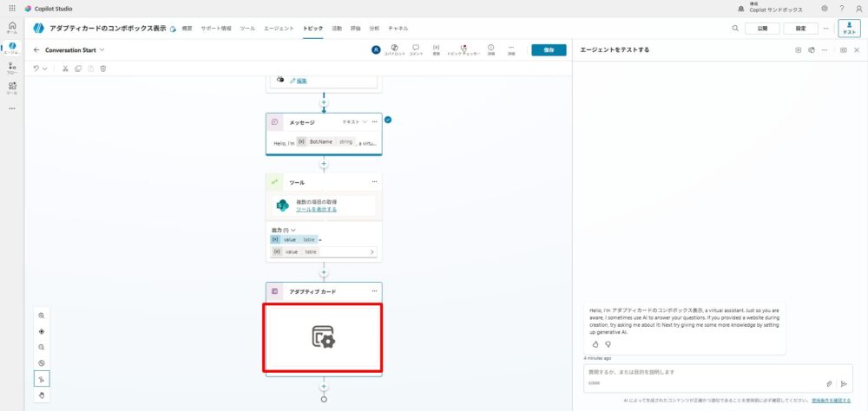Click the 保存 save button
This screenshot has height=411, width=868.
click(549, 49)
